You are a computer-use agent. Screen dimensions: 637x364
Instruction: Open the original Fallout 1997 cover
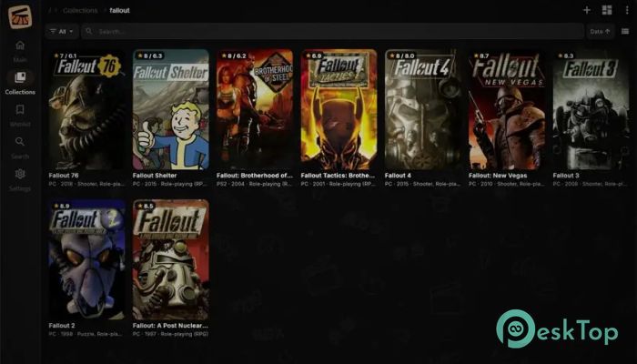(171, 259)
